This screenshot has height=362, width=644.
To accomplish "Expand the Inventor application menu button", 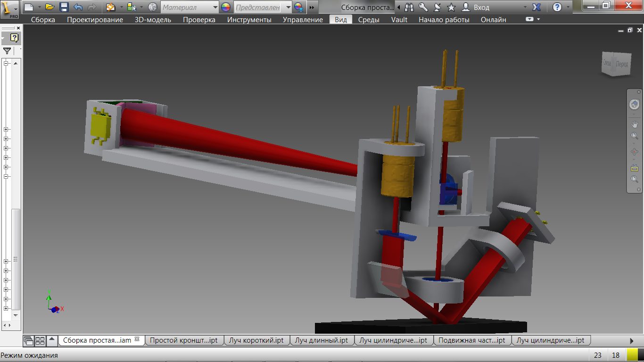I will click(x=9, y=8).
